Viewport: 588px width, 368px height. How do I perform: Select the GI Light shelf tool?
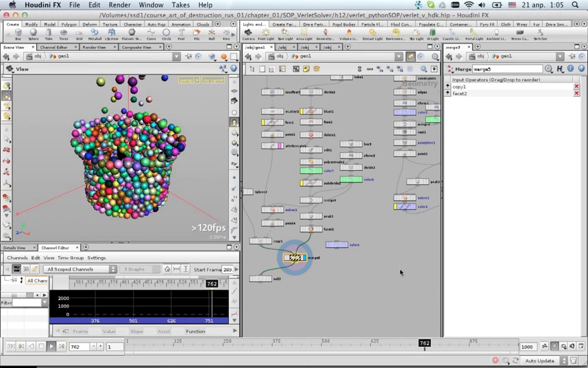point(433,34)
